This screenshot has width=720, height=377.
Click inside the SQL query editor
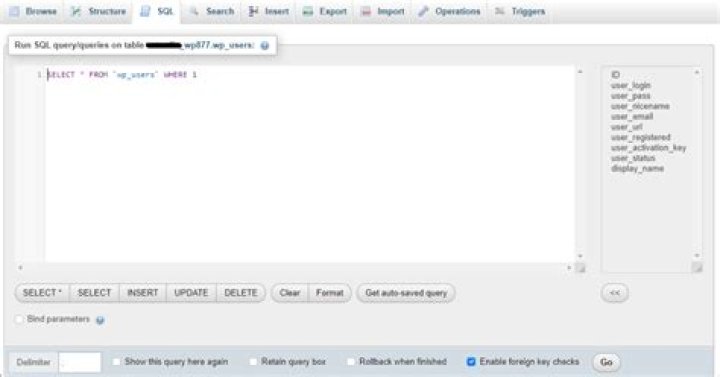[310, 164]
